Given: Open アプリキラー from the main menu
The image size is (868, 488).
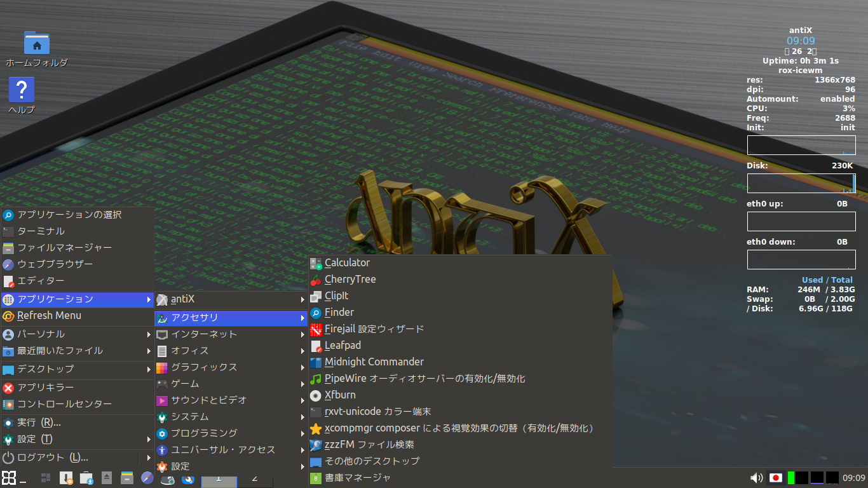Looking at the screenshot, I should coord(78,388).
